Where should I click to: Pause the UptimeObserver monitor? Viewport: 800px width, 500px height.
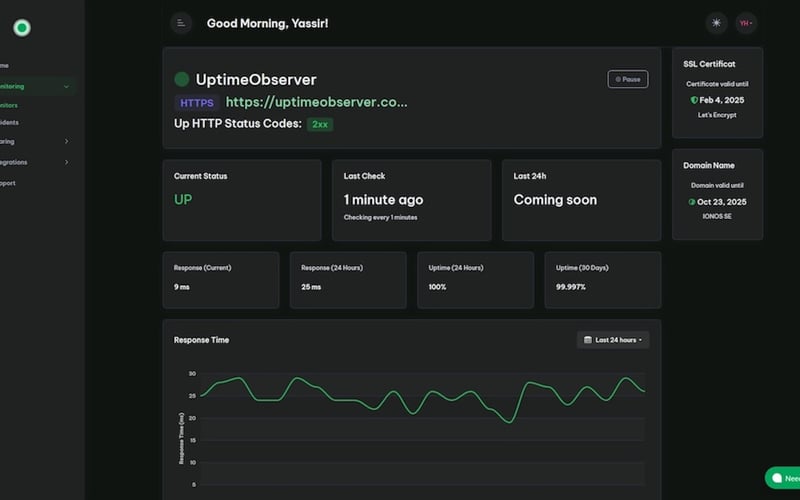click(628, 79)
